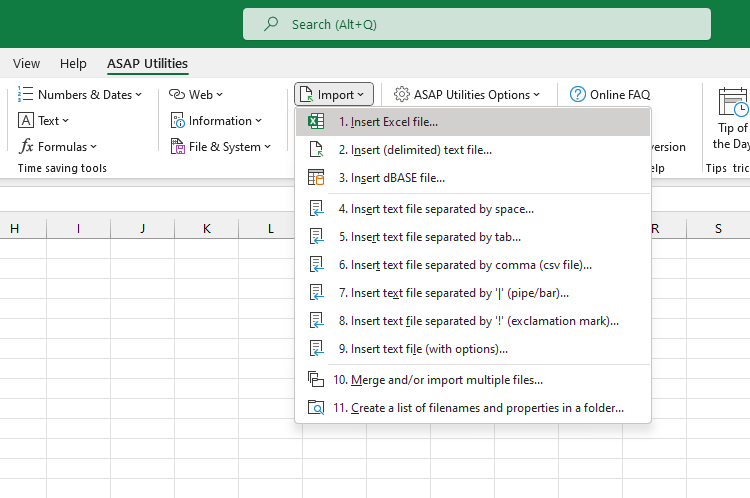Image resolution: width=750 pixels, height=498 pixels.
Task: Click the Online FAQ question mark icon
Action: 578,94
